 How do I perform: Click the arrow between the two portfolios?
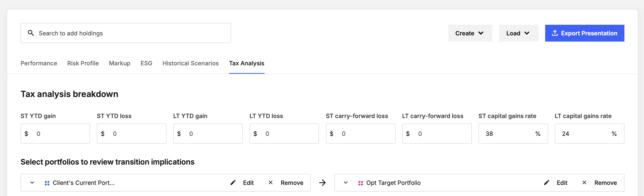tap(322, 183)
